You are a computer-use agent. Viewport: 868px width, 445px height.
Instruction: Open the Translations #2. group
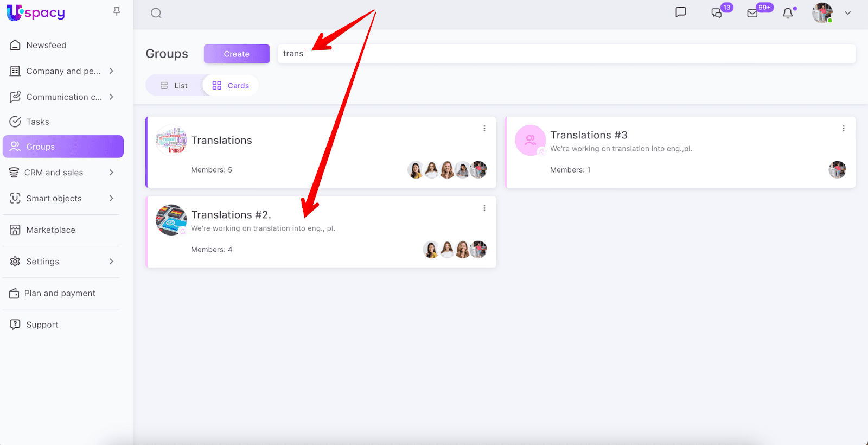231,215
